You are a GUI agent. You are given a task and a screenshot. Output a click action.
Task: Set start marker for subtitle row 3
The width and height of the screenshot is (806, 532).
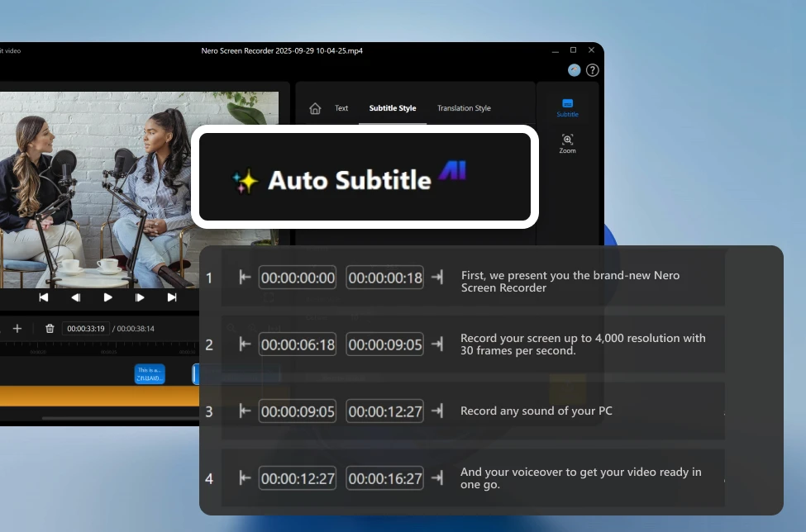click(x=245, y=411)
